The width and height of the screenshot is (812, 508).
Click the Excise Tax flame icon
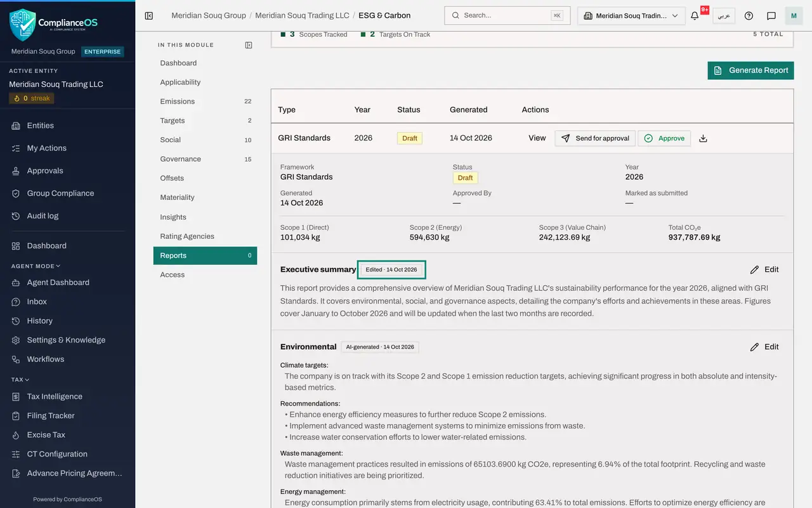[16, 435]
